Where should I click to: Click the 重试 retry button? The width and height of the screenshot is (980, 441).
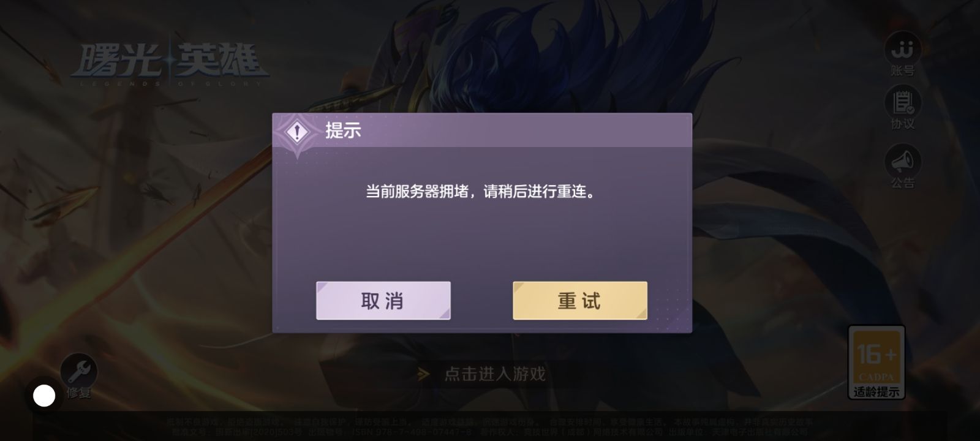coord(580,301)
